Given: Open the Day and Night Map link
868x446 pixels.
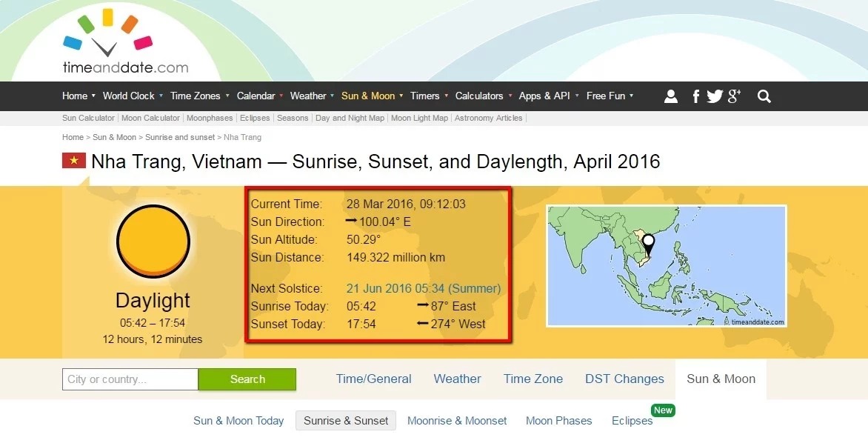Looking at the screenshot, I should pos(350,118).
